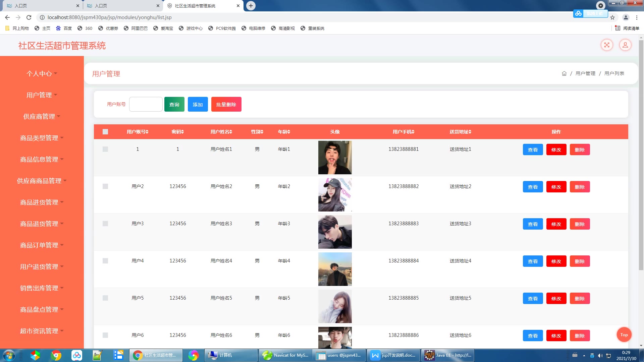
Task: Bookmark this page with star icon
Action: click(612, 17)
